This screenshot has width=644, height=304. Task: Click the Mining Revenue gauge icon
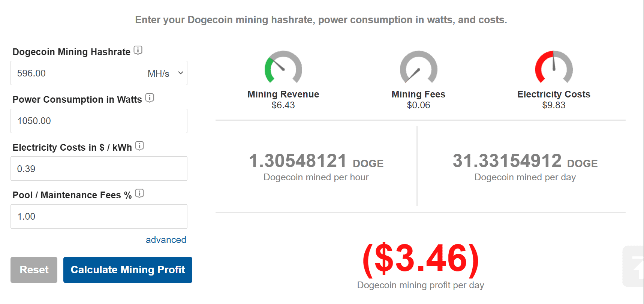pos(283,67)
